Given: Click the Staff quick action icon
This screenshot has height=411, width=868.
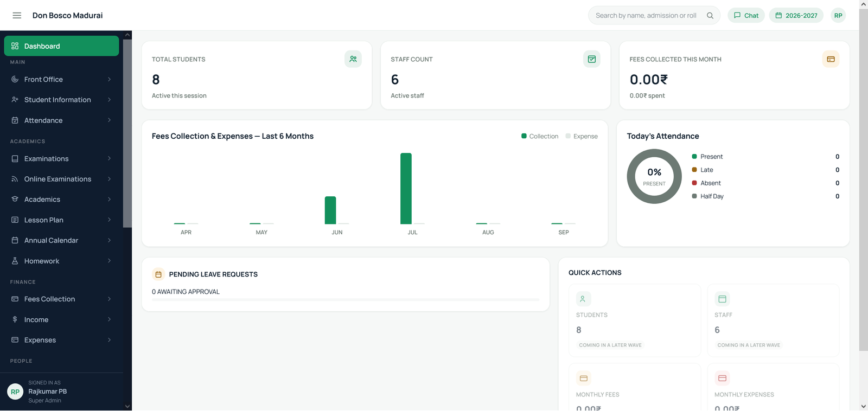Looking at the screenshot, I should (x=722, y=299).
